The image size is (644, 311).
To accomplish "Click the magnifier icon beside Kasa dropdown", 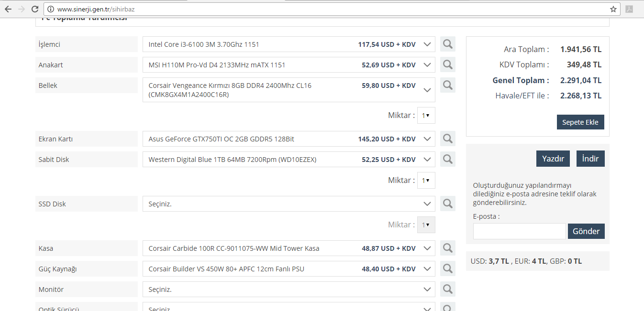I will (x=448, y=248).
